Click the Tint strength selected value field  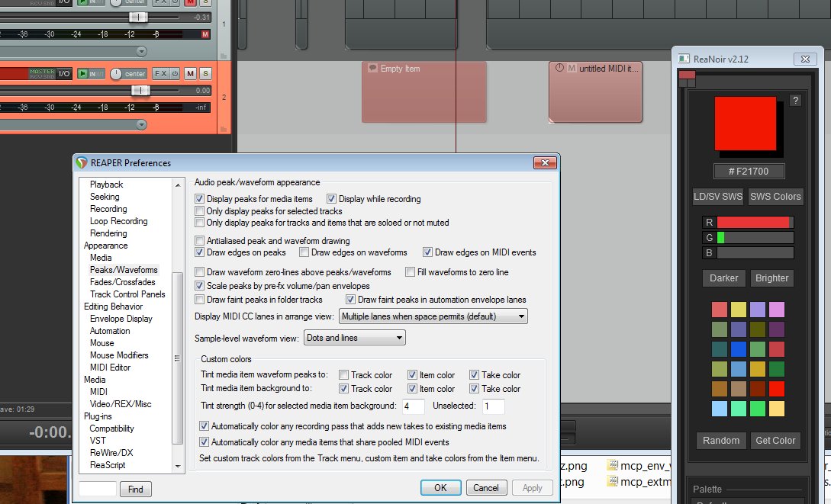click(414, 406)
